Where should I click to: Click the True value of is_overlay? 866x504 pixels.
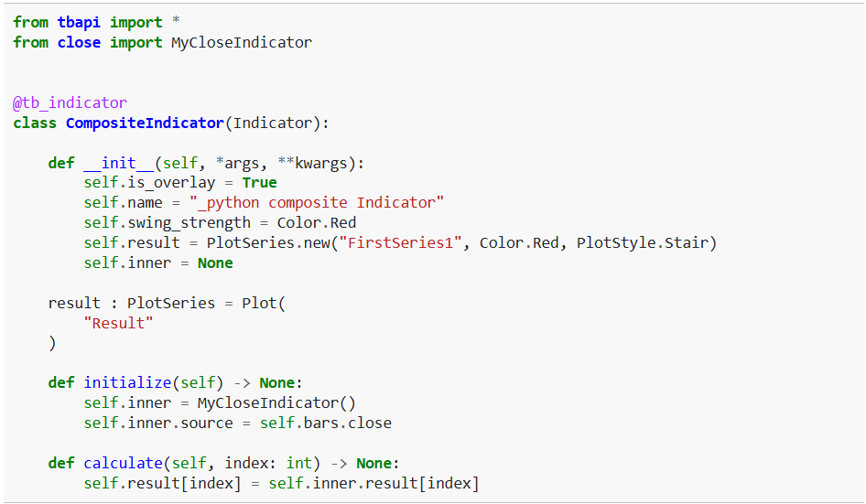[x=259, y=183]
